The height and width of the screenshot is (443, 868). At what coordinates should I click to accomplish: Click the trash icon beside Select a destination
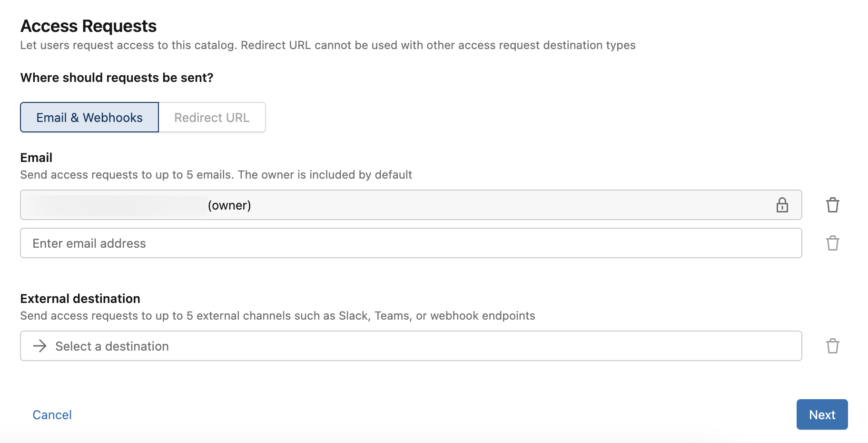point(833,346)
